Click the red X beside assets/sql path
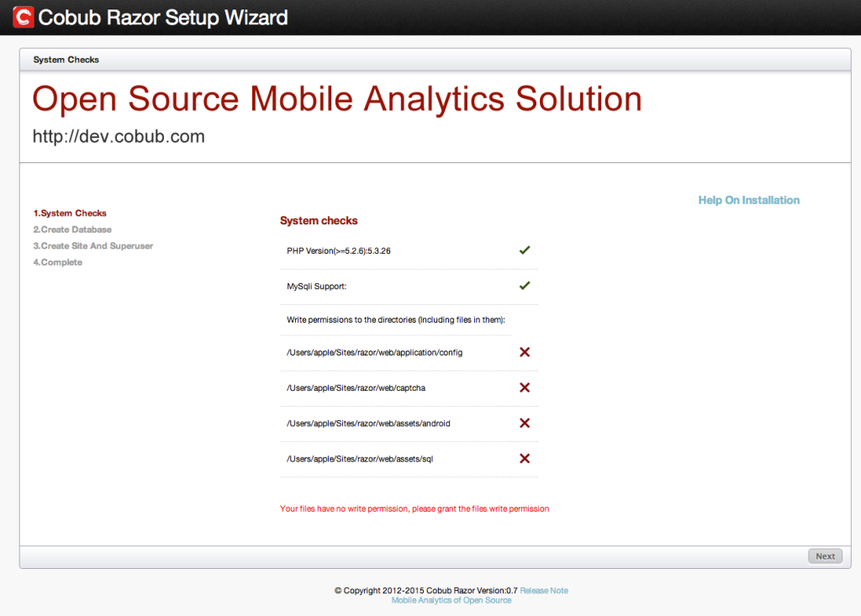This screenshot has height=616, width=861. point(525,459)
